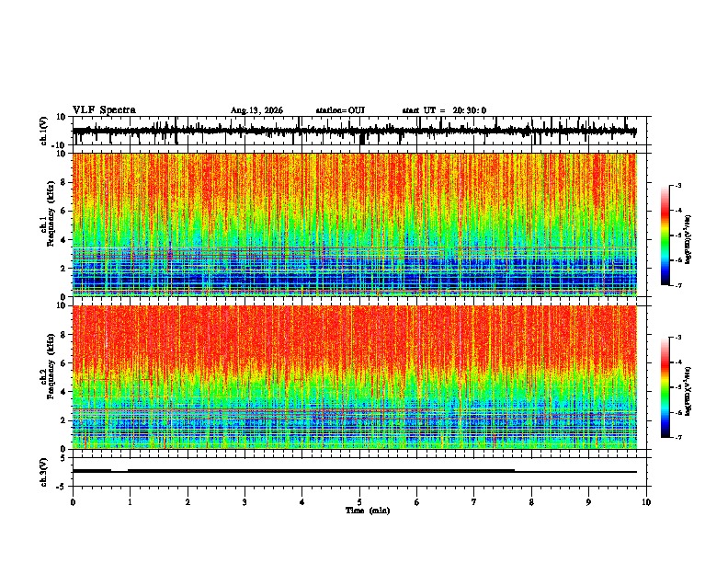The width and height of the screenshot is (728, 563).
Task: Click time axis tick label "7"
Action: [x=474, y=502]
